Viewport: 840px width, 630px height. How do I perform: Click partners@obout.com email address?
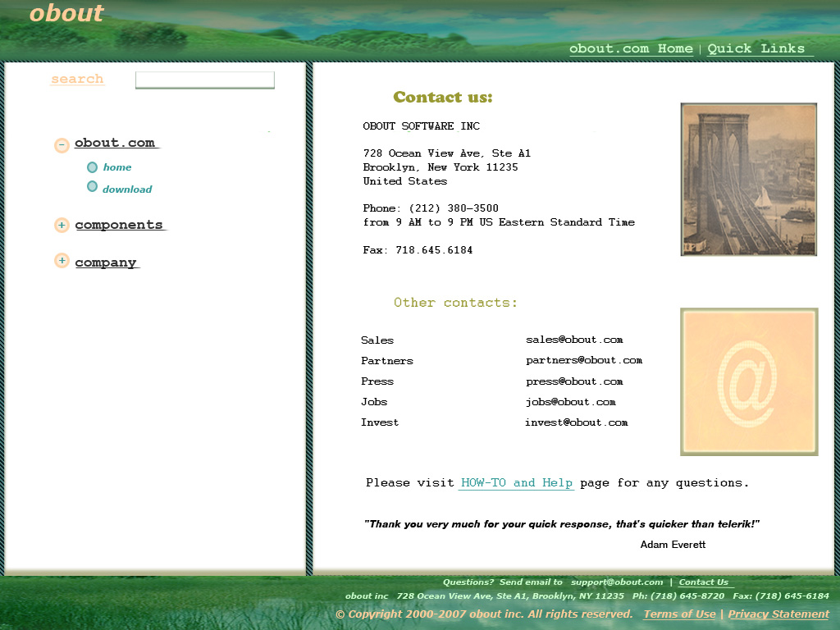pyautogui.click(x=584, y=360)
